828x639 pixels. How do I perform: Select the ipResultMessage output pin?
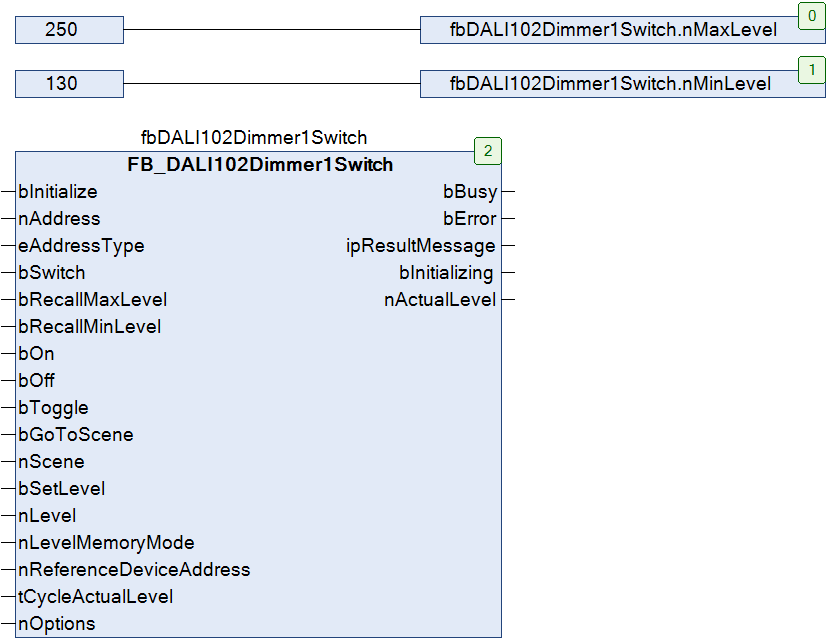coord(421,246)
